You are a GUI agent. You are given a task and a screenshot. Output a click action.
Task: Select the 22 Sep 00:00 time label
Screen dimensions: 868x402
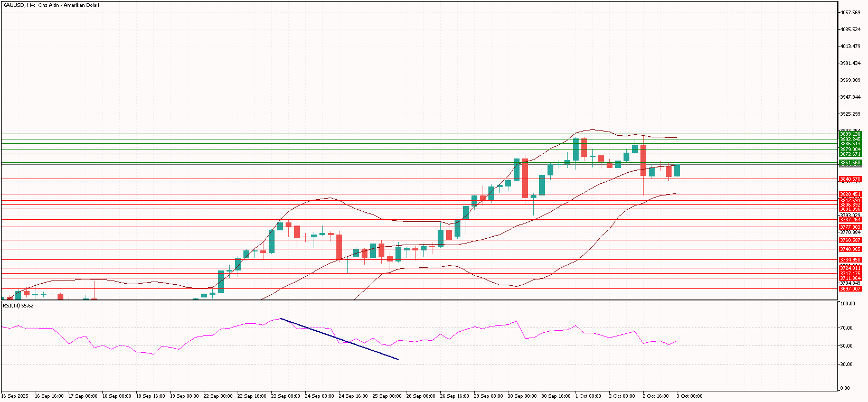(219, 396)
